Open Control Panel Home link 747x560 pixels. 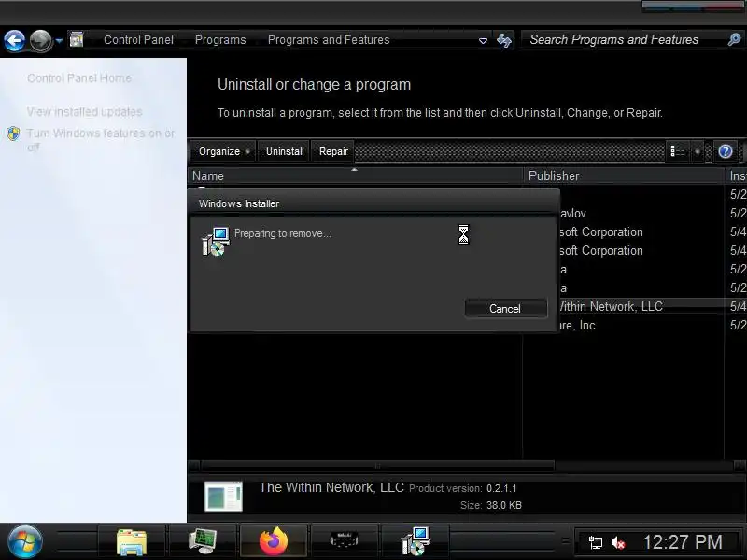[79, 78]
